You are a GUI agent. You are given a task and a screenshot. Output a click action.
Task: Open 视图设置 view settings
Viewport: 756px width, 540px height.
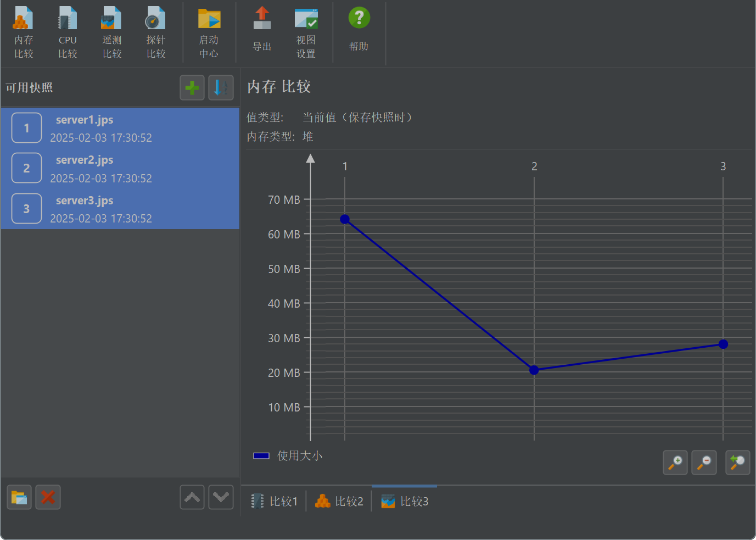(x=306, y=32)
